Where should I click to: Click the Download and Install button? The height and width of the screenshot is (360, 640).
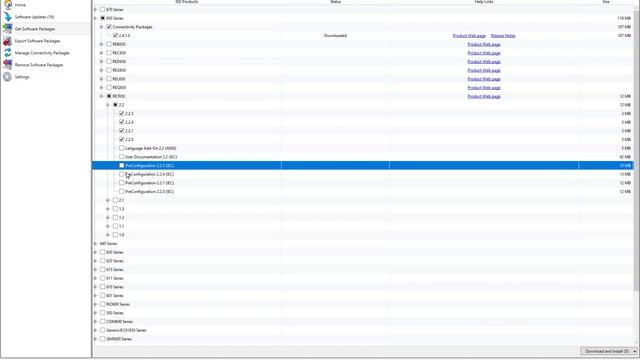point(606,351)
